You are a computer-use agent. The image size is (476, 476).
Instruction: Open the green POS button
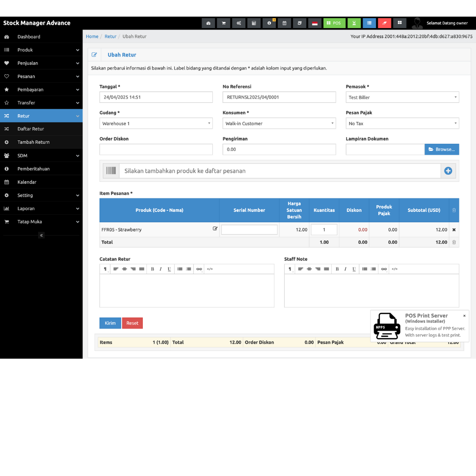click(x=334, y=23)
